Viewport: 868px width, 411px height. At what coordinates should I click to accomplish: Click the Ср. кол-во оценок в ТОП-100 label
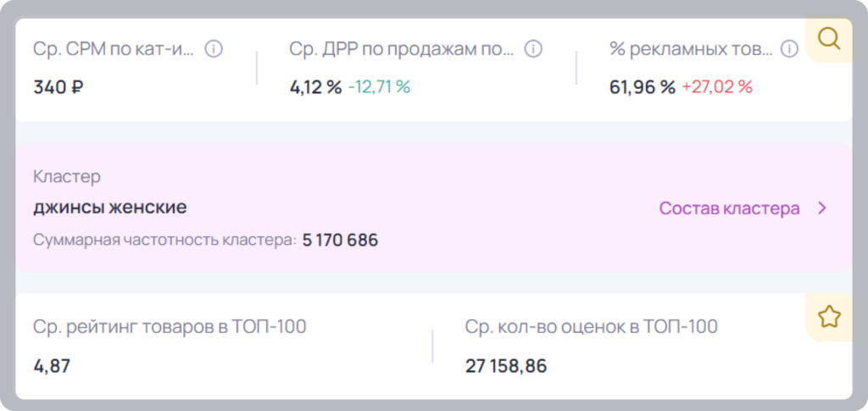pyautogui.click(x=591, y=327)
